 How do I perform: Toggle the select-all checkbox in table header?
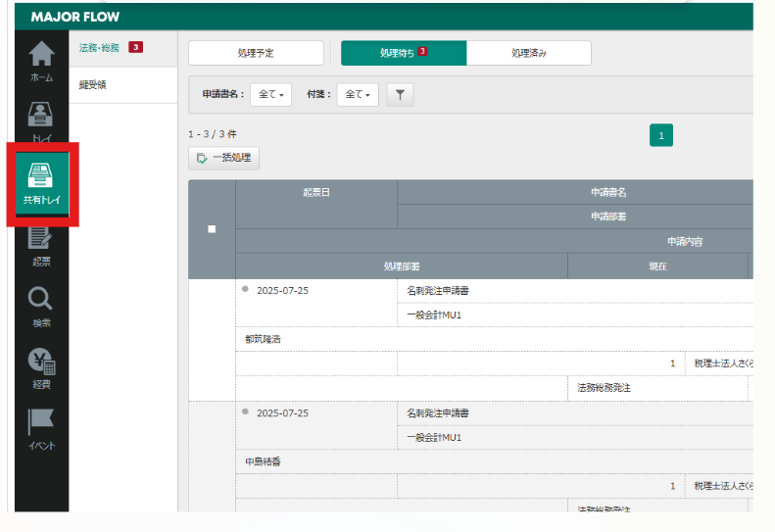212,229
